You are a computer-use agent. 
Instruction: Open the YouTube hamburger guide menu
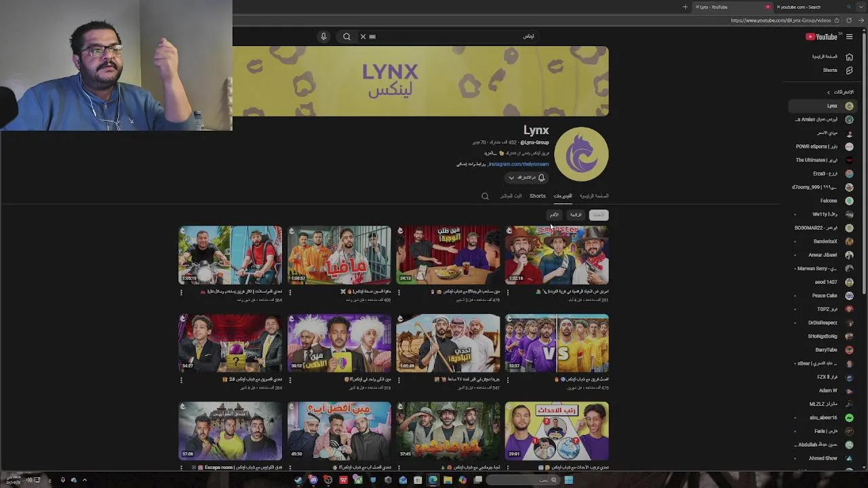click(849, 37)
